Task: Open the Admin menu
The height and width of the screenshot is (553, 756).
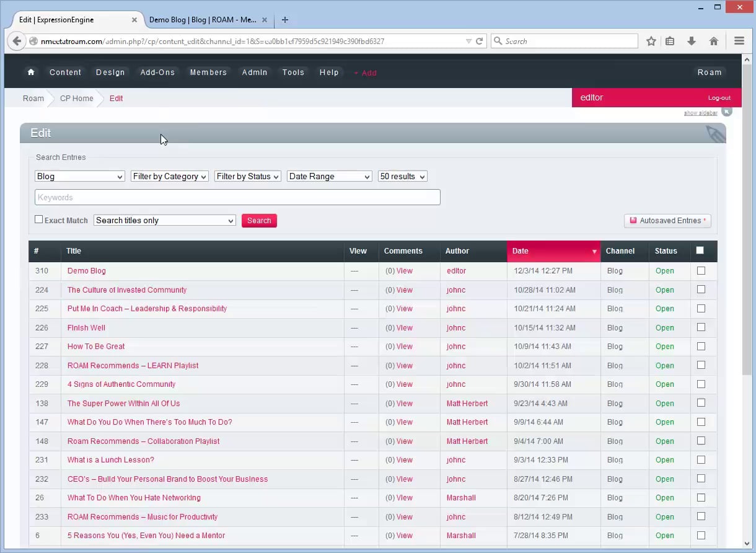Action: coord(255,73)
